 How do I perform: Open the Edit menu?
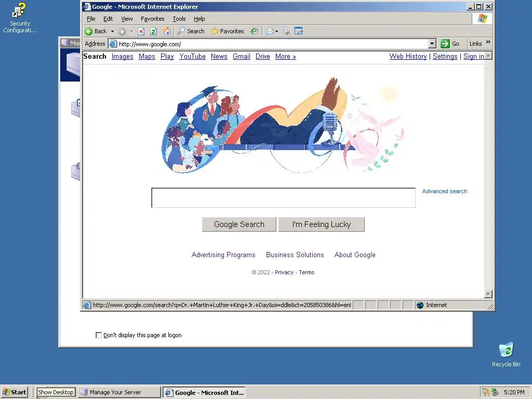108,19
